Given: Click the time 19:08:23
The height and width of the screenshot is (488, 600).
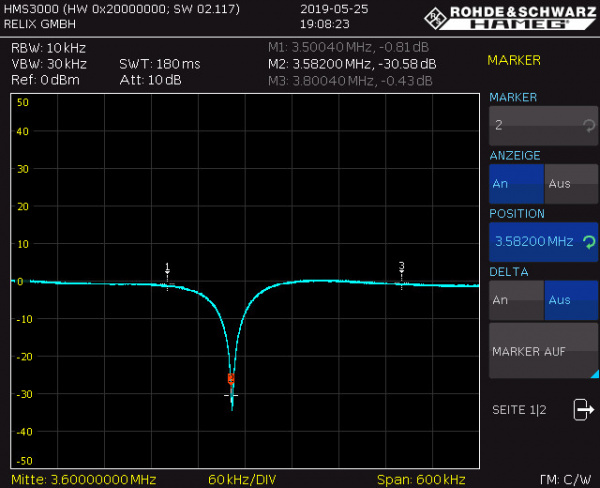Looking at the screenshot, I should point(324,24).
